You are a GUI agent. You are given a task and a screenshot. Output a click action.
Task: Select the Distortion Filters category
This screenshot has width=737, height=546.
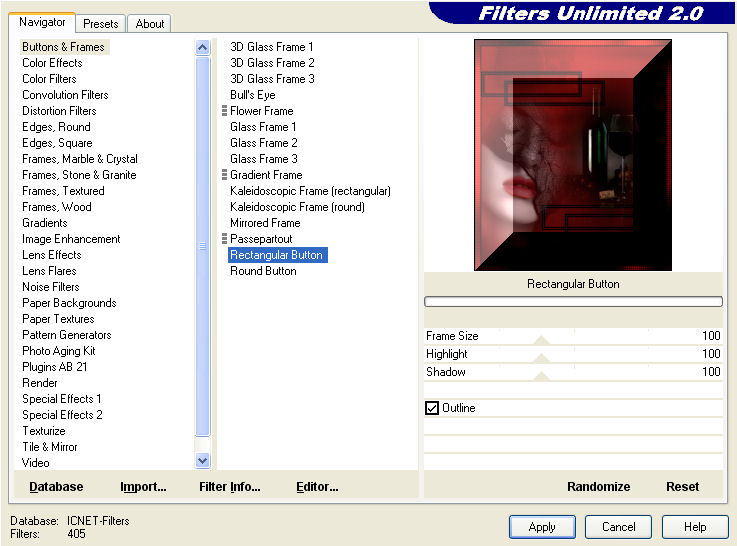coord(59,111)
